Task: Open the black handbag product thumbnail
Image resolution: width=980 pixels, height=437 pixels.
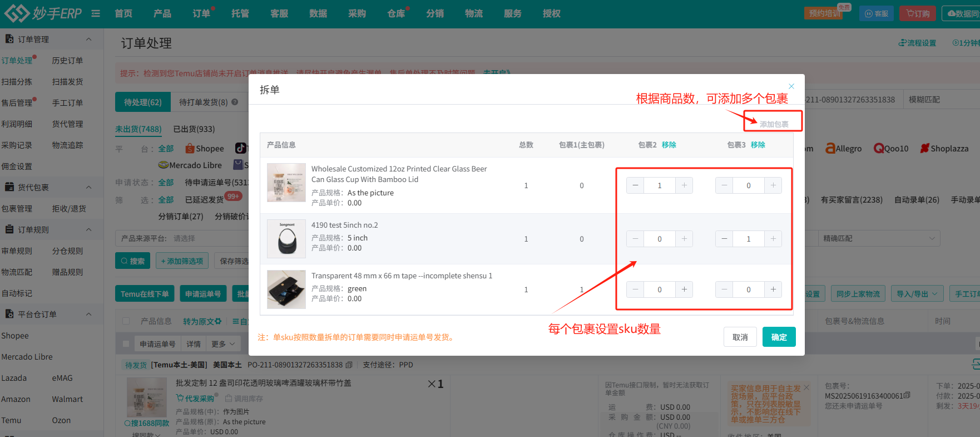Action: pos(286,239)
